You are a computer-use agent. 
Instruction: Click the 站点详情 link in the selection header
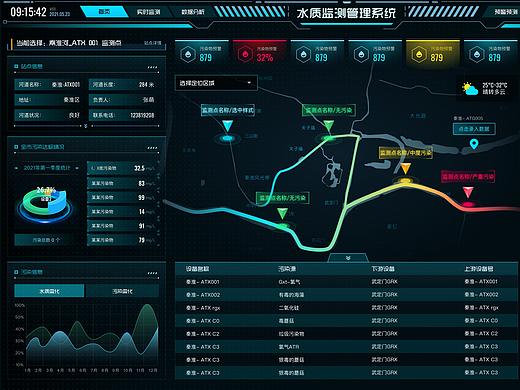[x=152, y=43]
